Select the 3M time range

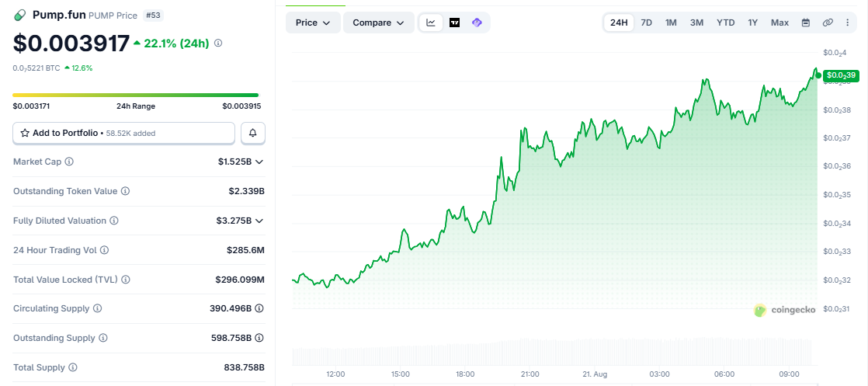(696, 23)
